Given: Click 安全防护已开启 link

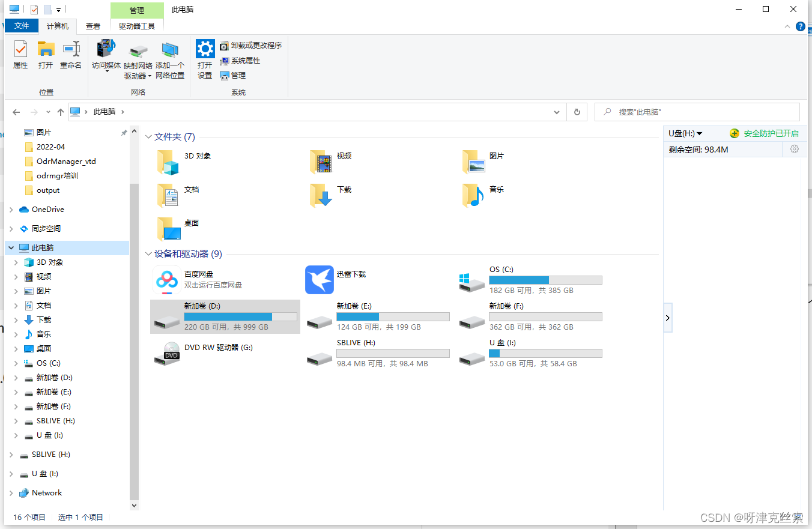Looking at the screenshot, I should [x=771, y=133].
